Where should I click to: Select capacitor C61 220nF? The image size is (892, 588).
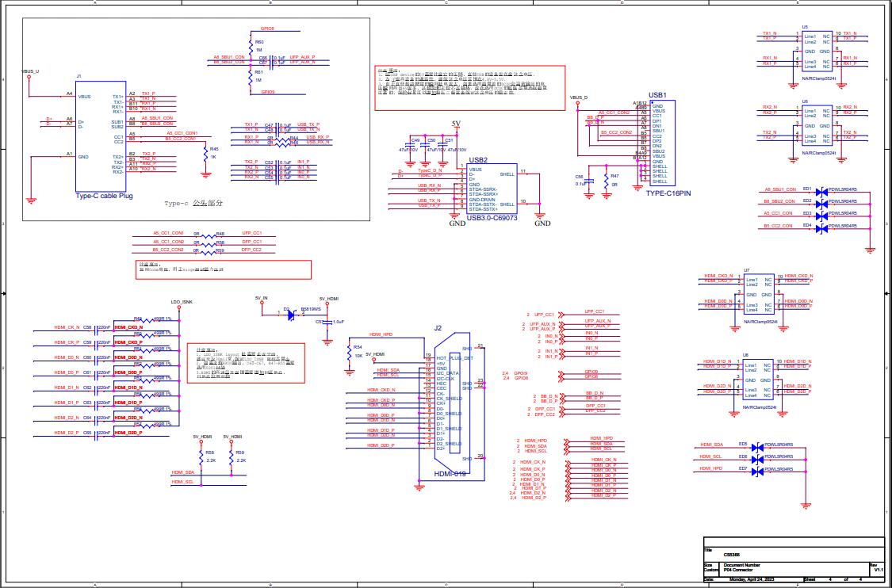point(97,376)
